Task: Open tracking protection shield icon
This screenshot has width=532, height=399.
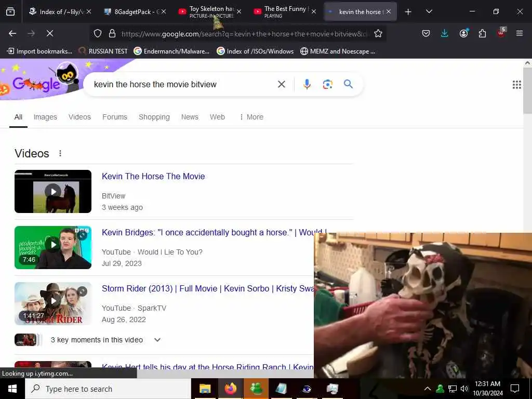Action: (98, 34)
